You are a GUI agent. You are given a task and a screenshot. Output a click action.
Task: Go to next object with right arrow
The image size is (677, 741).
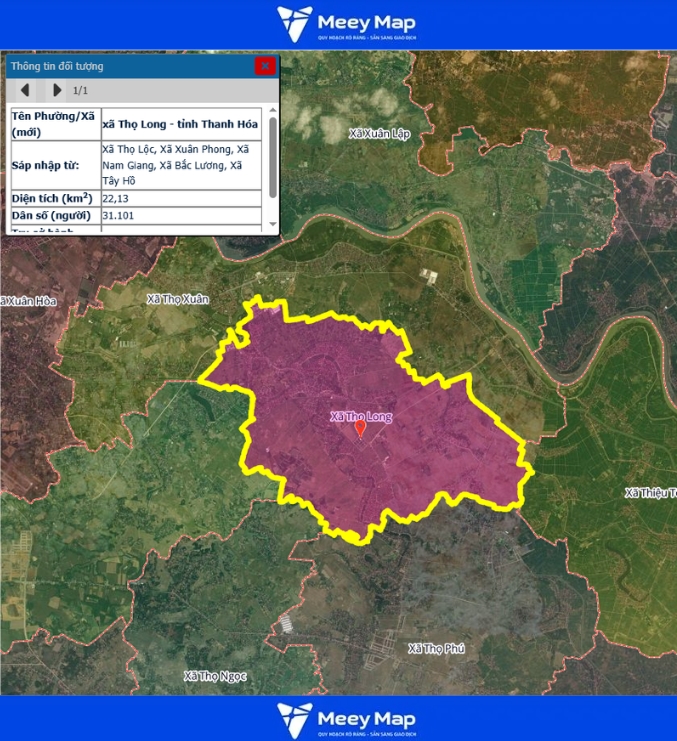(57, 90)
